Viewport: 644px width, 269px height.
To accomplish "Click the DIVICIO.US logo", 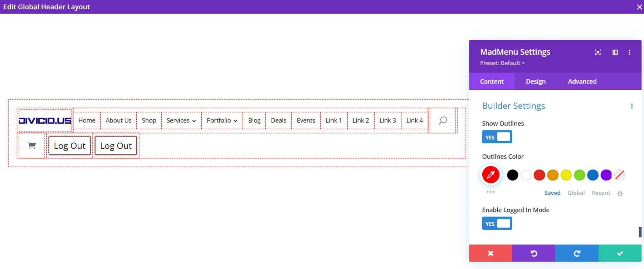I will [45, 121].
